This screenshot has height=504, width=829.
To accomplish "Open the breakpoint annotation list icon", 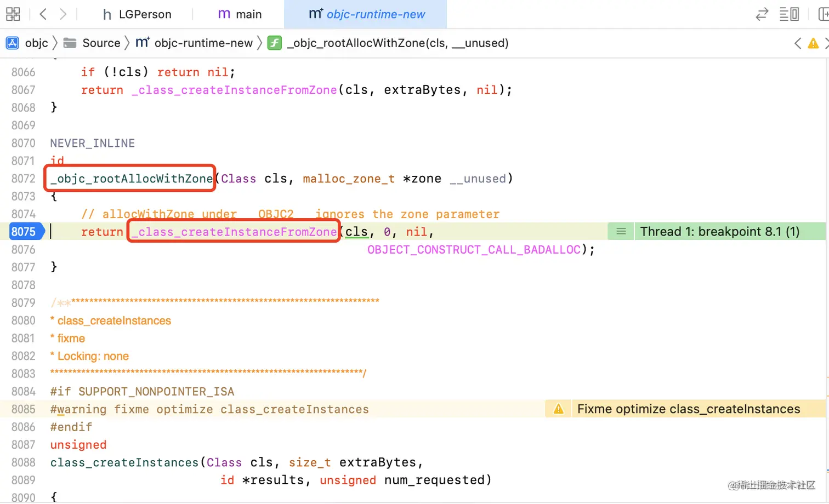I will click(621, 232).
